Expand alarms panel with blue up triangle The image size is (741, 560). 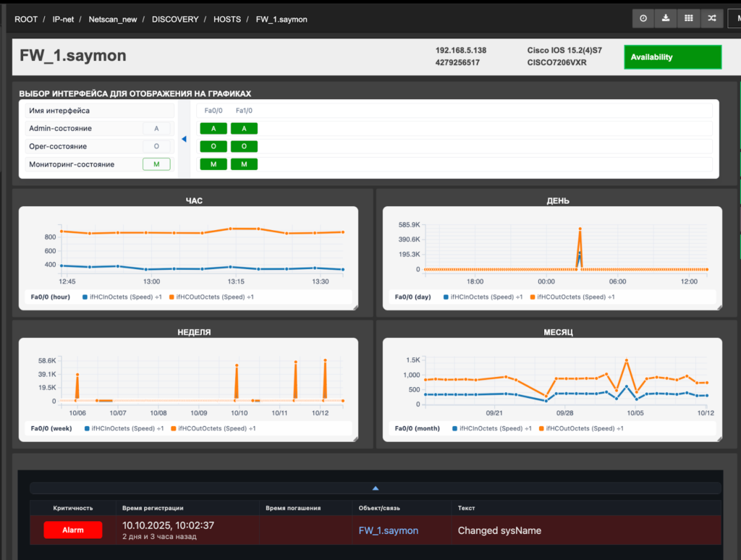pyautogui.click(x=376, y=488)
